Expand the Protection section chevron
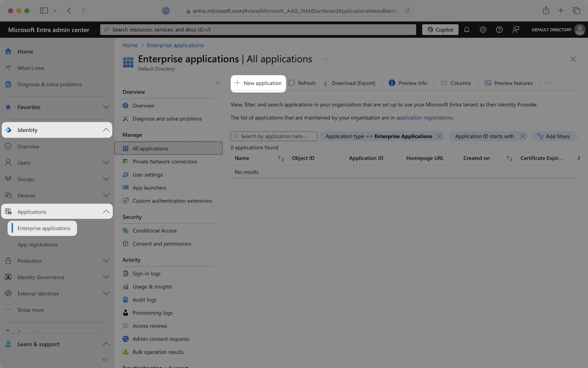The width and height of the screenshot is (588, 368). (x=106, y=261)
